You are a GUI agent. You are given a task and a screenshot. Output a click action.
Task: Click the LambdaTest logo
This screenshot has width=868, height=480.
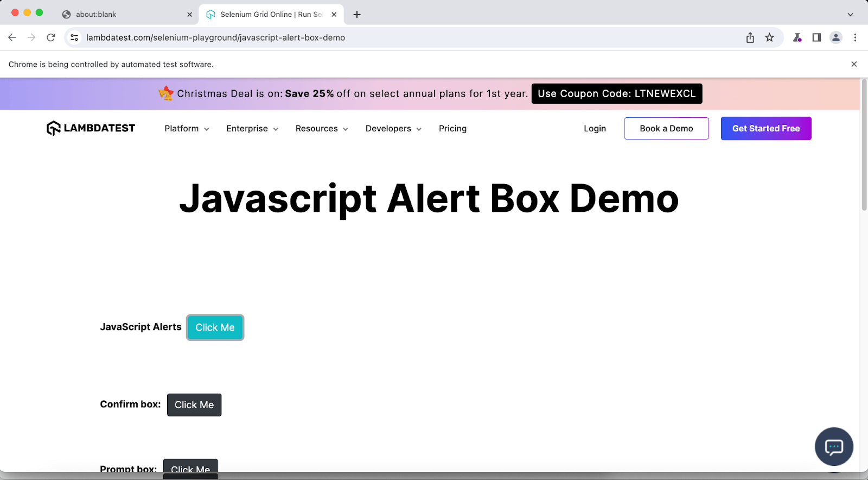tap(91, 128)
